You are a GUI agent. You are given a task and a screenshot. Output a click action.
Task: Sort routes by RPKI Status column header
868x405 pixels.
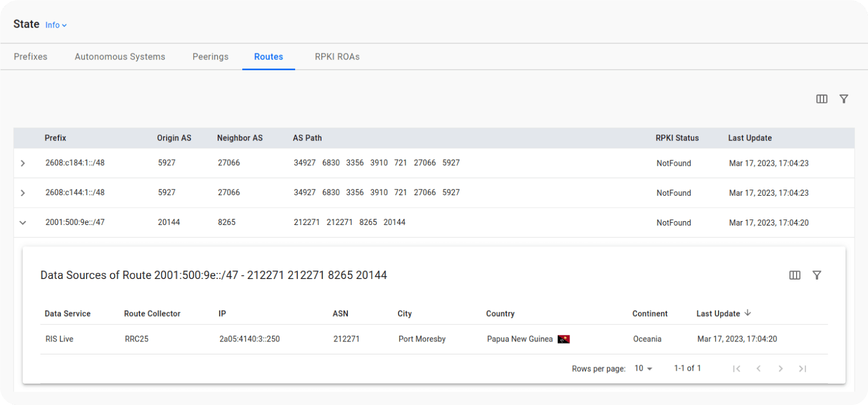[677, 138]
